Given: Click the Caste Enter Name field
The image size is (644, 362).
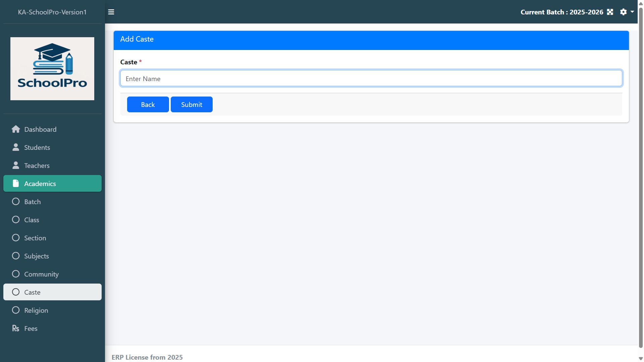Looking at the screenshot, I should (x=371, y=78).
